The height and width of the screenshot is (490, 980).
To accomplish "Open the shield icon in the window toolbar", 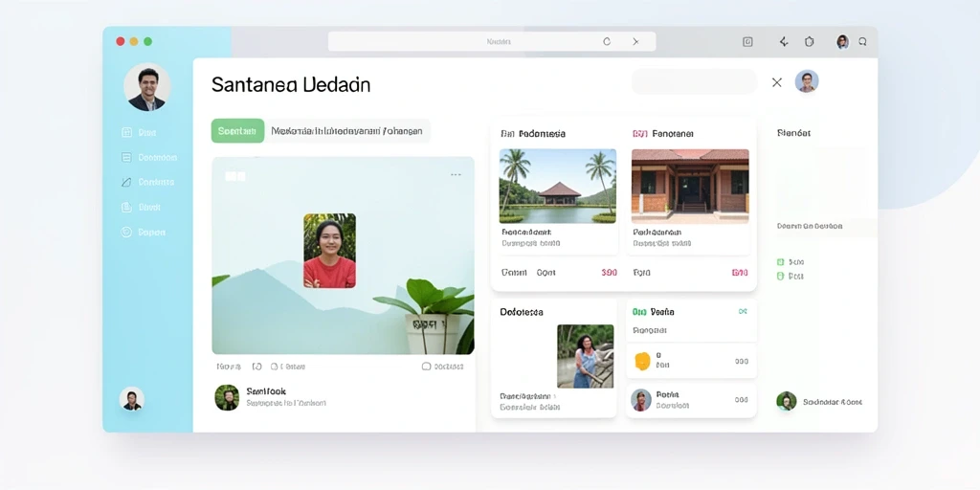I will 810,42.
